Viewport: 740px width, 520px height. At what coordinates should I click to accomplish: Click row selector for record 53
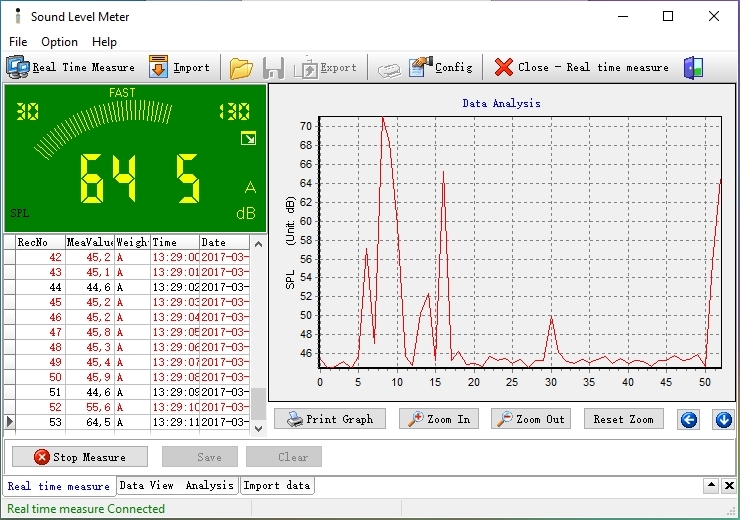[x=9, y=422]
